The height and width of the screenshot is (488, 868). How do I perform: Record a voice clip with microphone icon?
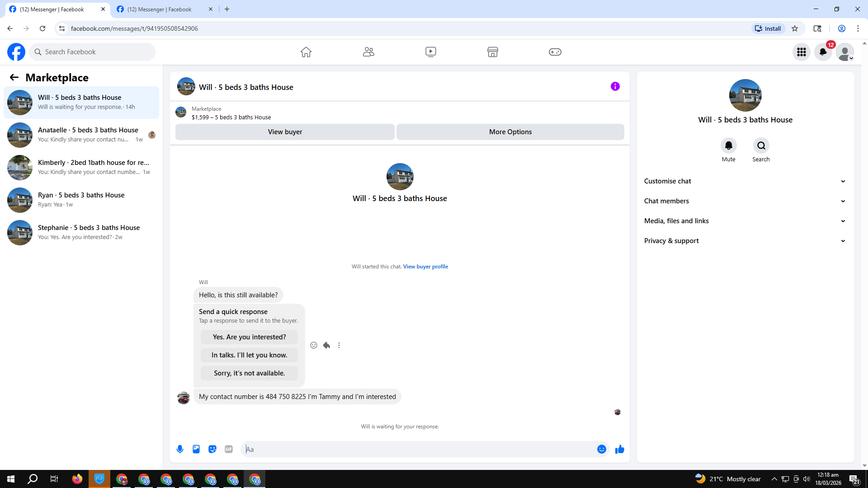[x=180, y=449]
